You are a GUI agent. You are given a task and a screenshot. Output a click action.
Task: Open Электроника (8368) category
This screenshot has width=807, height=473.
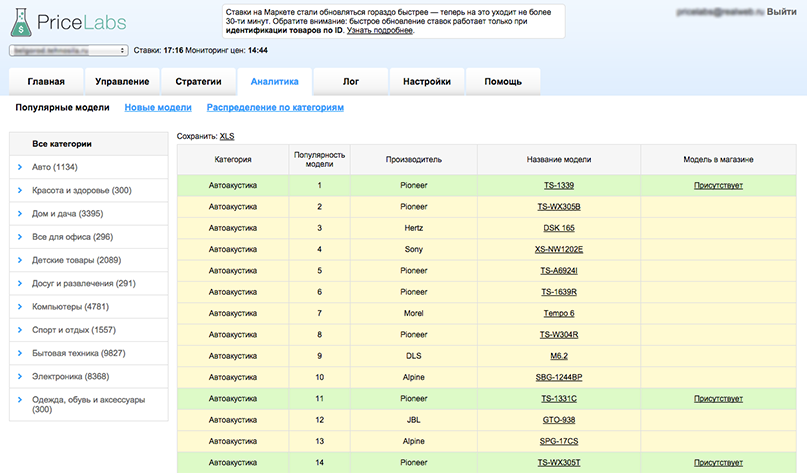(x=71, y=376)
